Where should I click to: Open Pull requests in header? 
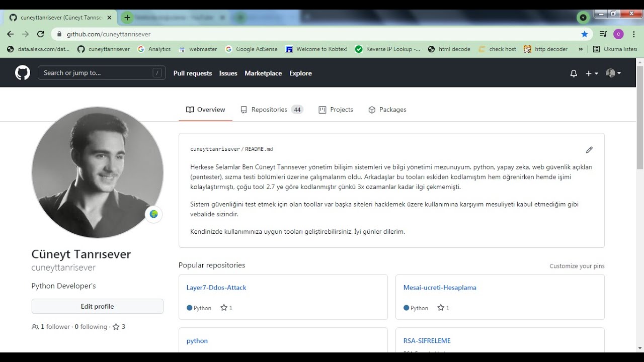click(193, 73)
